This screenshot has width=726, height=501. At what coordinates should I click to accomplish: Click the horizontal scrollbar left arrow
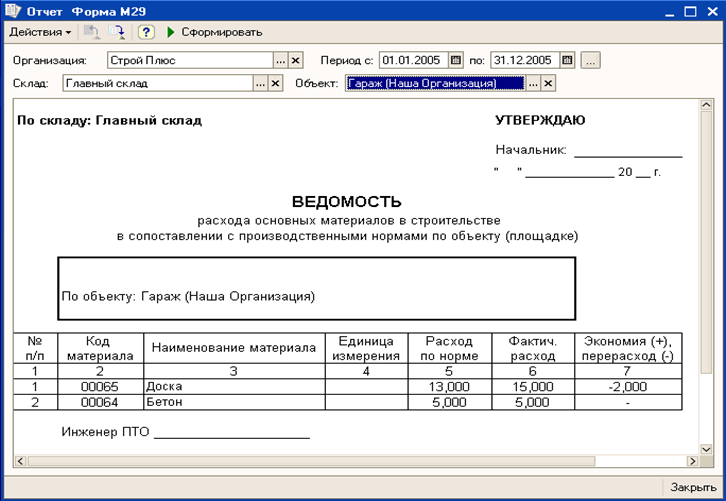click(20, 461)
